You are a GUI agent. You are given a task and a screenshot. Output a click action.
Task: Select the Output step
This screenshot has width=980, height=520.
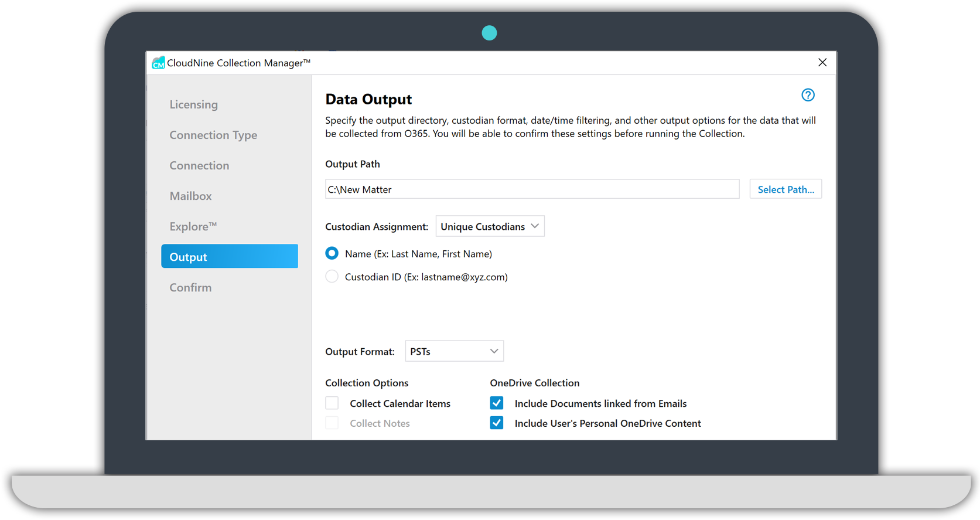(230, 256)
